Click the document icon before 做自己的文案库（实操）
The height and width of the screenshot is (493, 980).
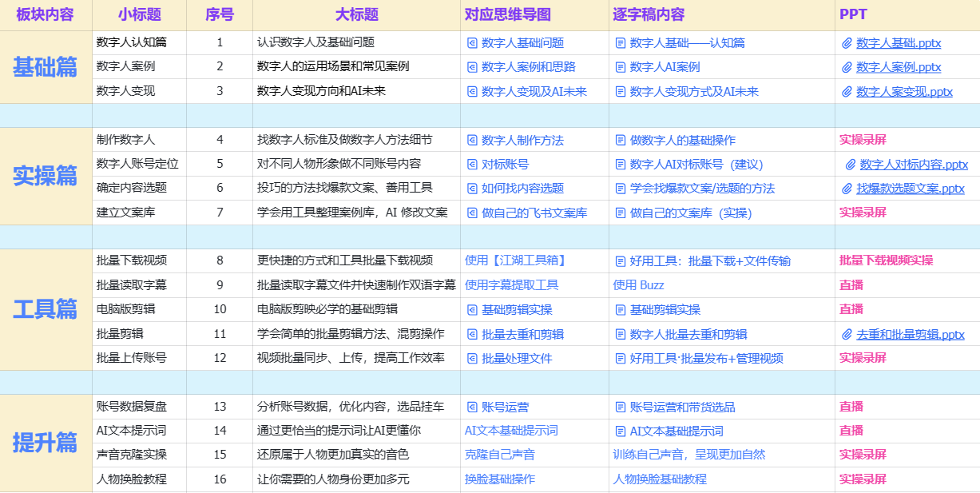pos(620,214)
